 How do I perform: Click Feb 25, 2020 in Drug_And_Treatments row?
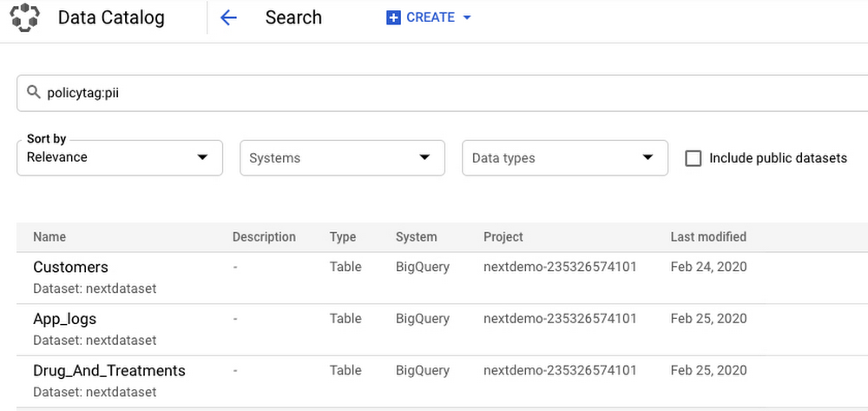[708, 370]
